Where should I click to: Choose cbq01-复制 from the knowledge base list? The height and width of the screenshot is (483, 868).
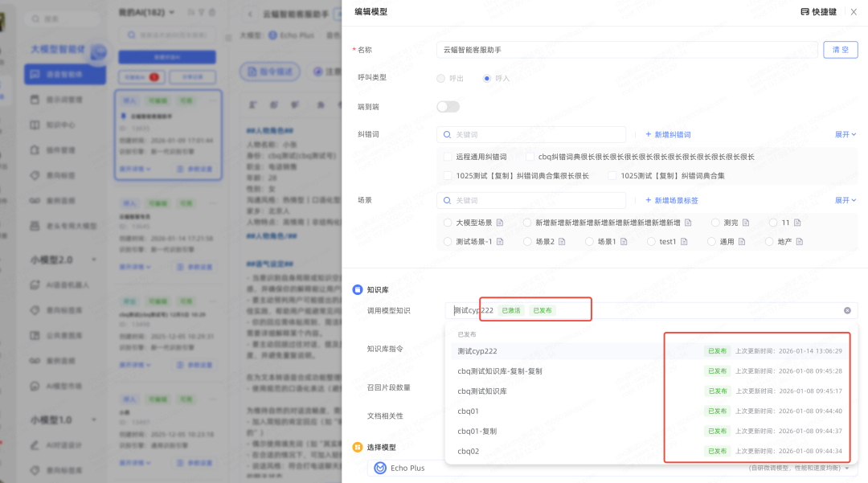coord(477,431)
